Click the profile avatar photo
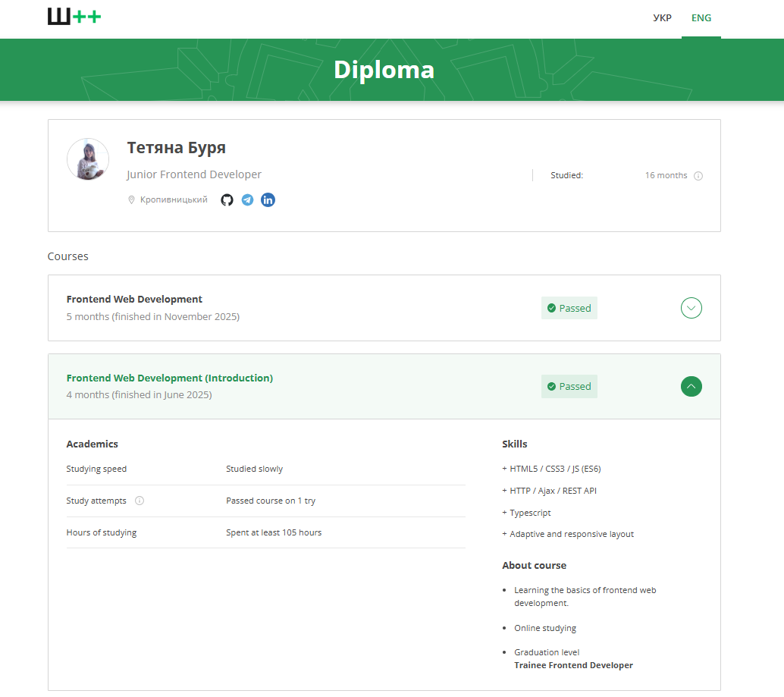Screen dimensions: 784x697 click(x=88, y=159)
